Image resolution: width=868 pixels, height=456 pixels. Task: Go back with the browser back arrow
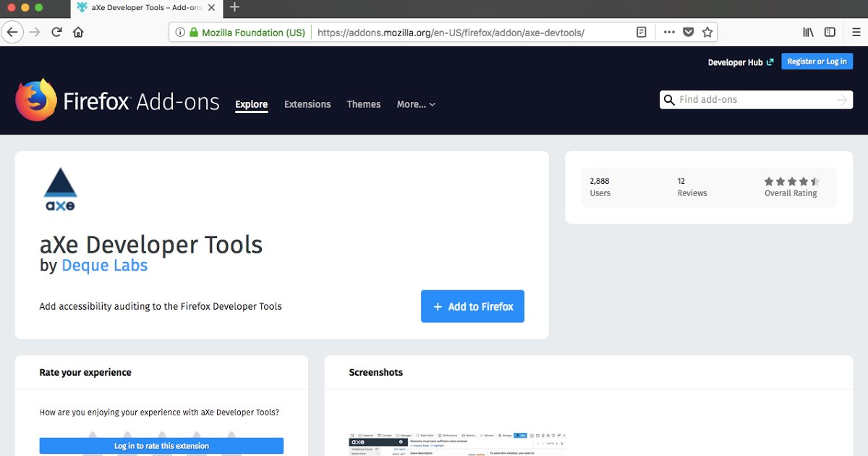click(x=12, y=33)
